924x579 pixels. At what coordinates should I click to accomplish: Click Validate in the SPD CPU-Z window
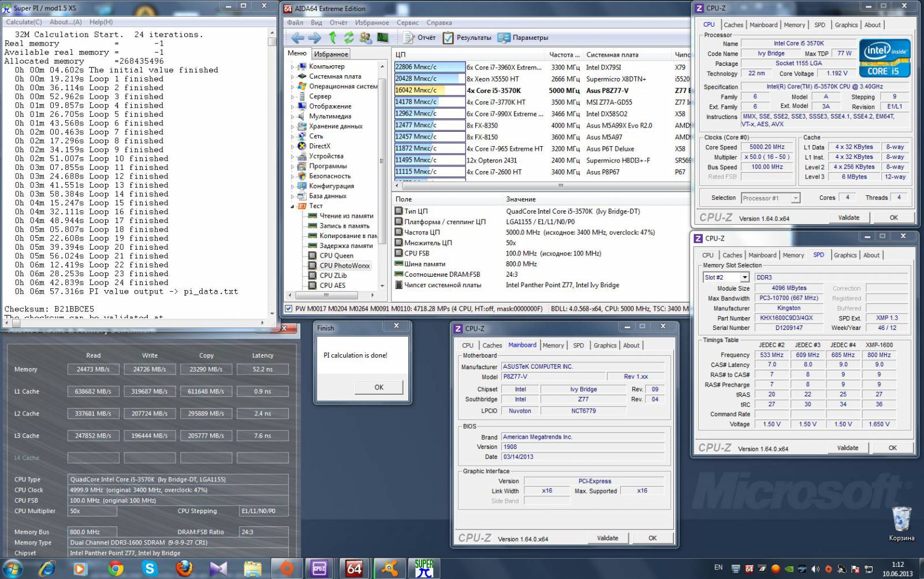[847, 448]
